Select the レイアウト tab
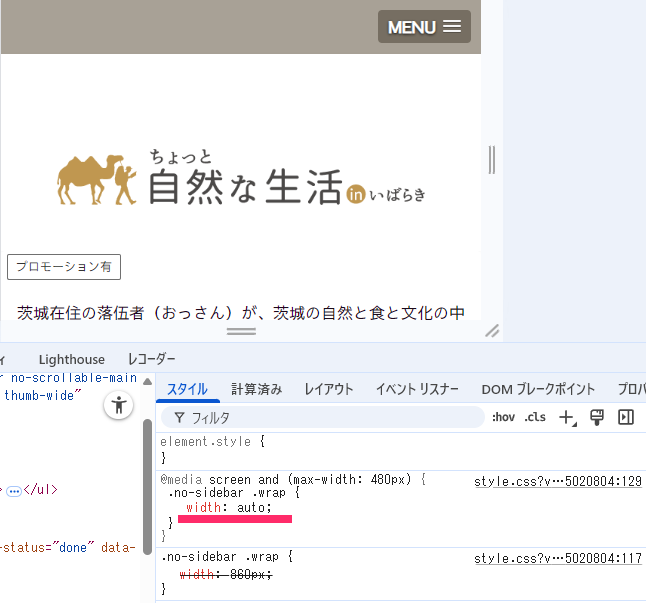Screen dimensions: 646x603 coord(329,389)
